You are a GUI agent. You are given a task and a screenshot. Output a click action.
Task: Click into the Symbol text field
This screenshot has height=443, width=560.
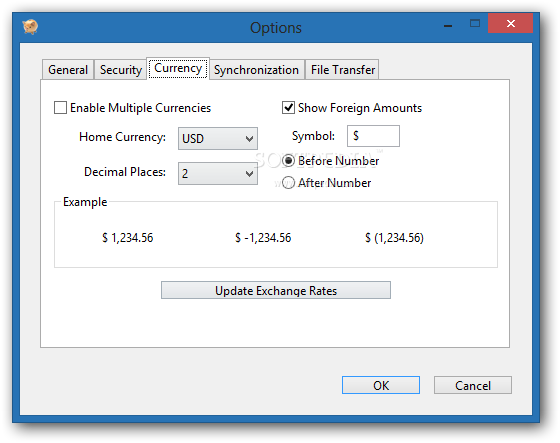[373, 136]
